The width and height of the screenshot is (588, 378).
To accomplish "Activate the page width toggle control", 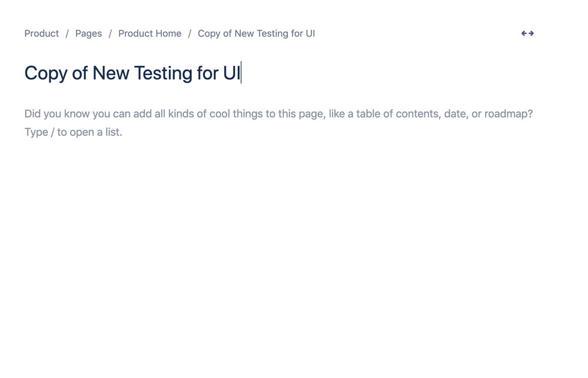I will (x=527, y=34).
